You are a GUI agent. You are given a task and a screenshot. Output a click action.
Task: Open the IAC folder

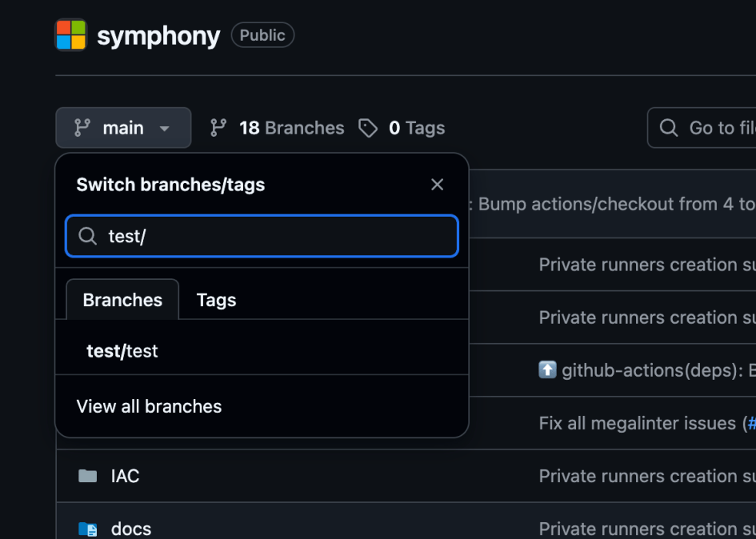tap(125, 476)
